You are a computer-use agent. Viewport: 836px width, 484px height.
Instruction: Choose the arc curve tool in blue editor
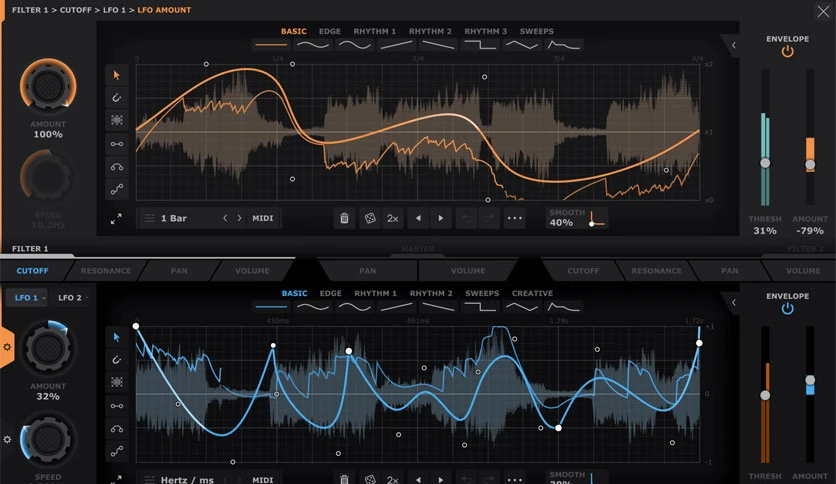click(x=117, y=429)
